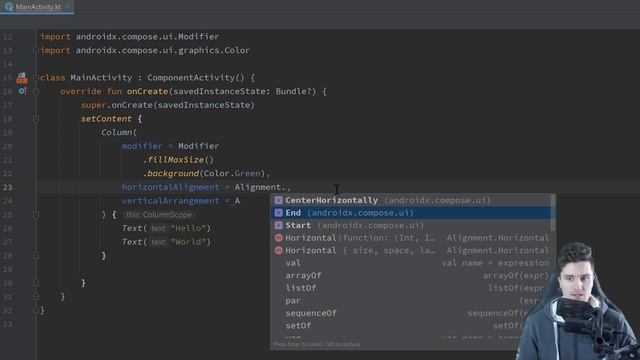The image size is (640, 360).
Task: Click the "World" string literal
Action: tap(188, 242)
